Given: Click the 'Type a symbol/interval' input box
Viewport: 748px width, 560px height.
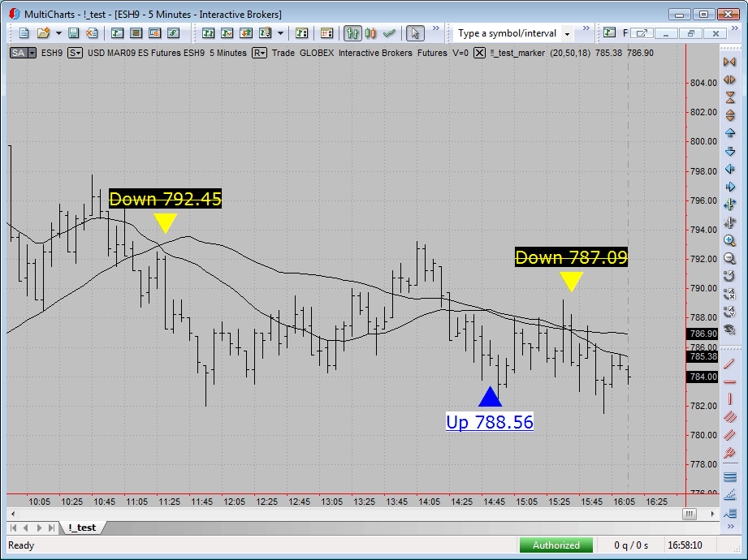Looking at the screenshot, I should click(507, 33).
